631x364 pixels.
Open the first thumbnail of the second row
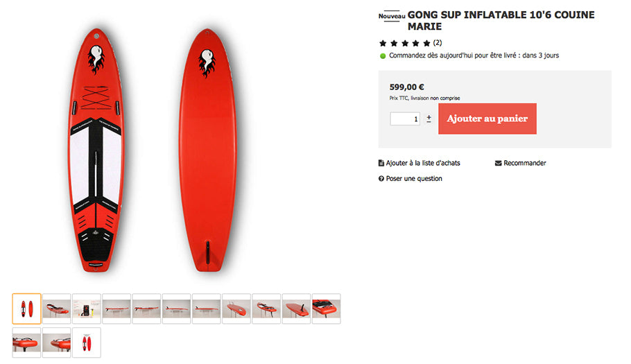click(x=26, y=343)
